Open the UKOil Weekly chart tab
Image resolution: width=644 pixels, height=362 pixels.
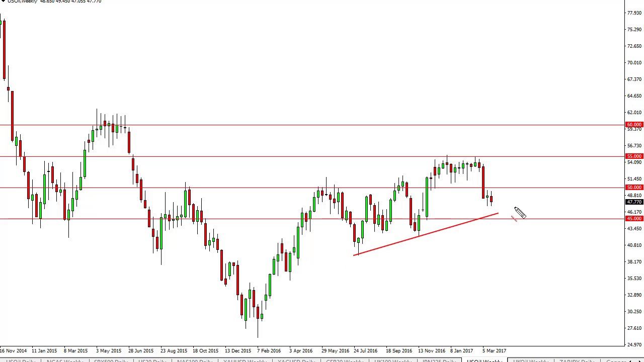[x=530, y=361]
